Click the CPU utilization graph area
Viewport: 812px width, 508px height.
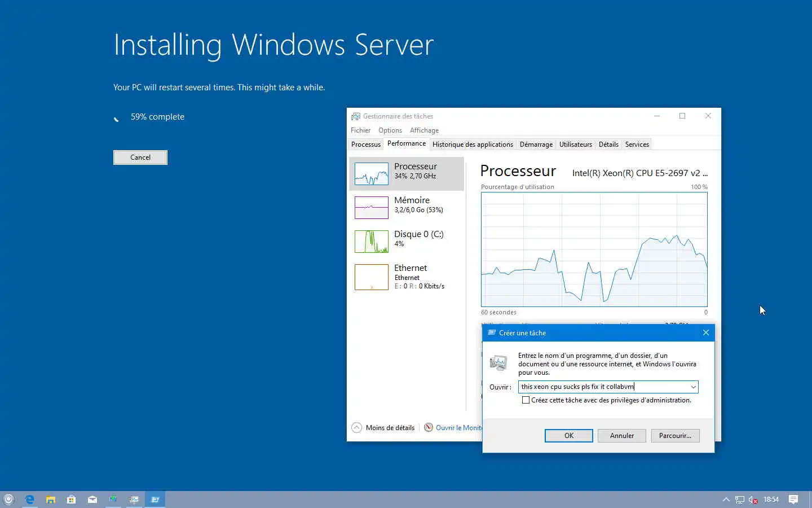pos(594,249)
